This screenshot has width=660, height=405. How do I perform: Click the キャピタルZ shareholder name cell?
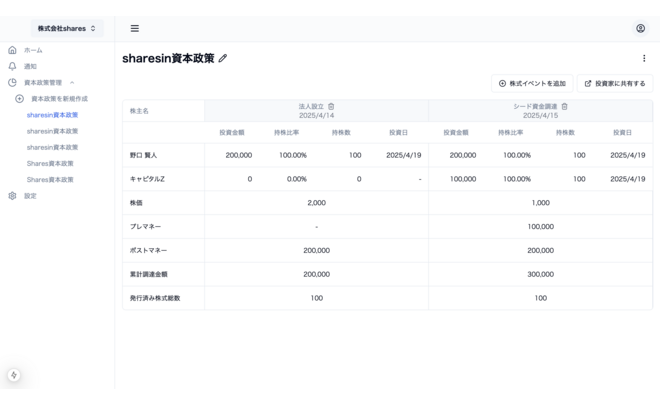tap(147, 179)
